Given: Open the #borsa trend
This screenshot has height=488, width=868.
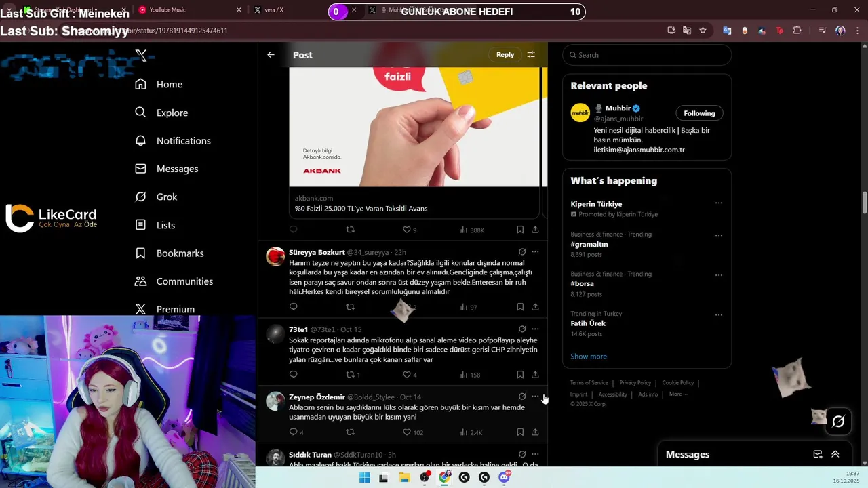Looking at the screenshot, I should pyautogui.click(x=582, y=284).
